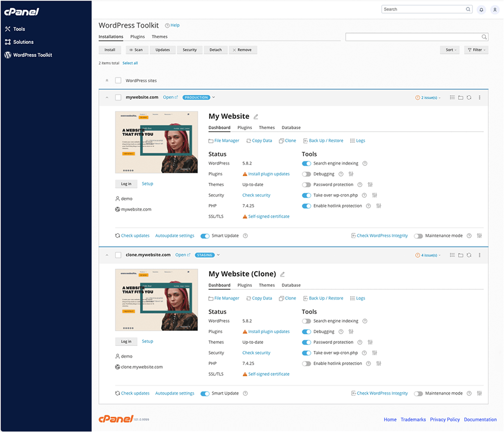Disable Search engine indexing on the clone site
The image size is (504, 432).
coord(307,321)
